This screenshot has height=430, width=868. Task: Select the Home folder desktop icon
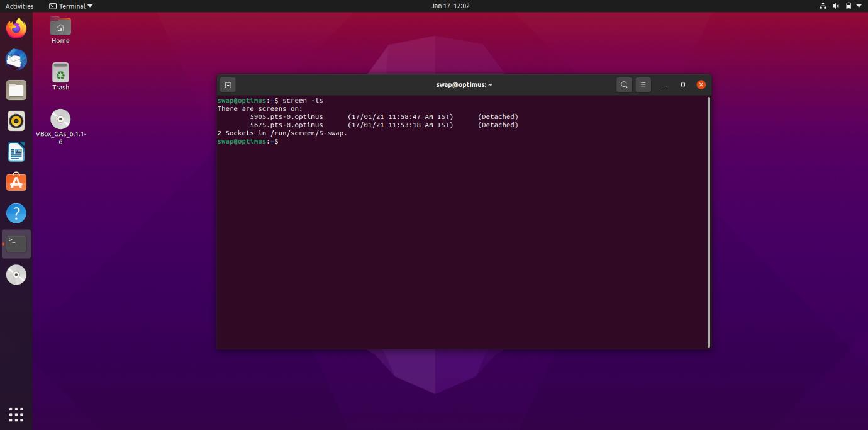(x=60, y=30)
